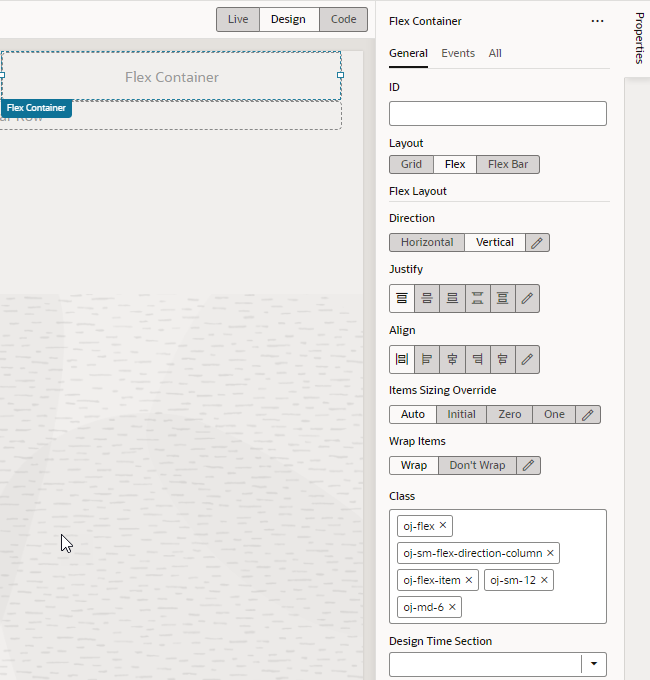Edit Justify value with pencil icon
Image resolution: width=650 pixels, height=680 pixels.
pyautogui.click(x=527, y=298)
